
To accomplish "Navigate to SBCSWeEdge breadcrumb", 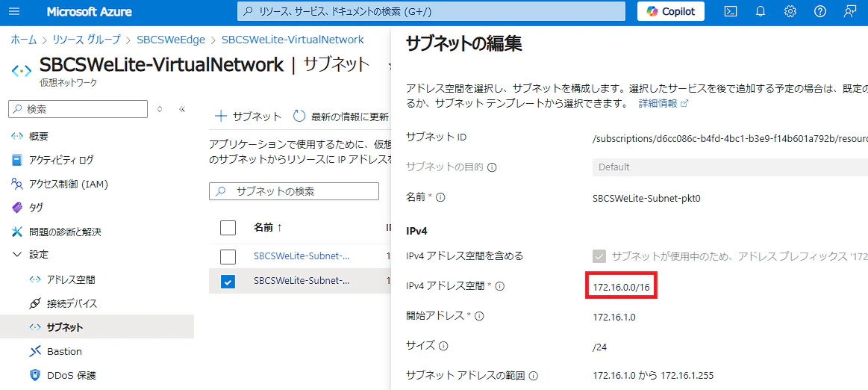I will point(170,40).
